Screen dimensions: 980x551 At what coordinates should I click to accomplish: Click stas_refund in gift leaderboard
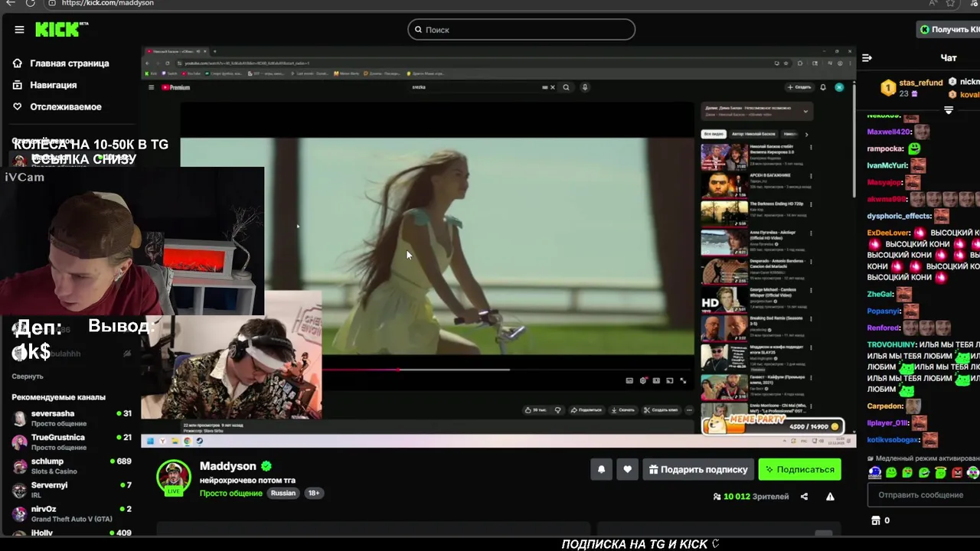(x=921, y=83)
